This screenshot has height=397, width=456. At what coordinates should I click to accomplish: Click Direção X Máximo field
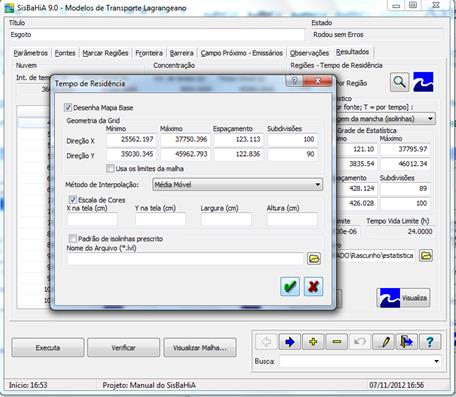click(185, 139)
